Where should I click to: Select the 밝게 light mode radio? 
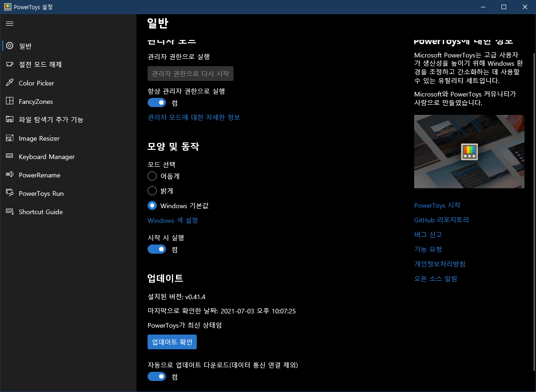[152, 191]
